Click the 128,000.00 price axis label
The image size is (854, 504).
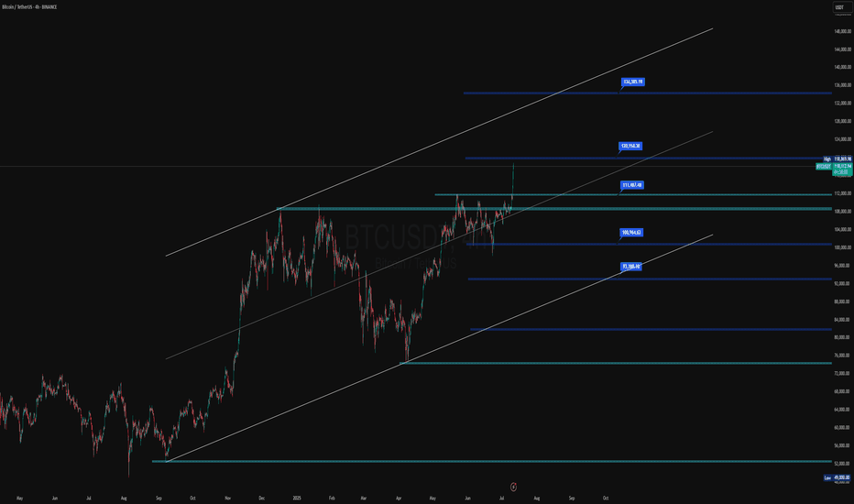point(843,122)
